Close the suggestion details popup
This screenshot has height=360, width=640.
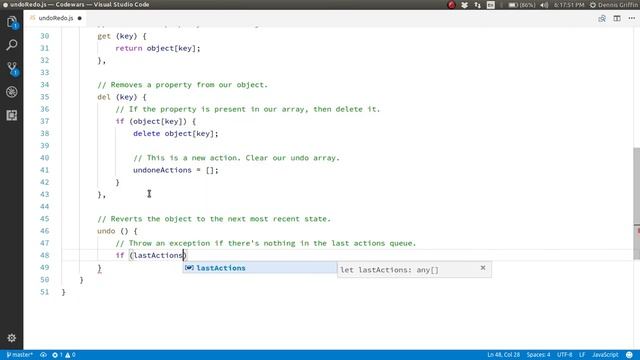pyautogui.click(x=483, y=268)
